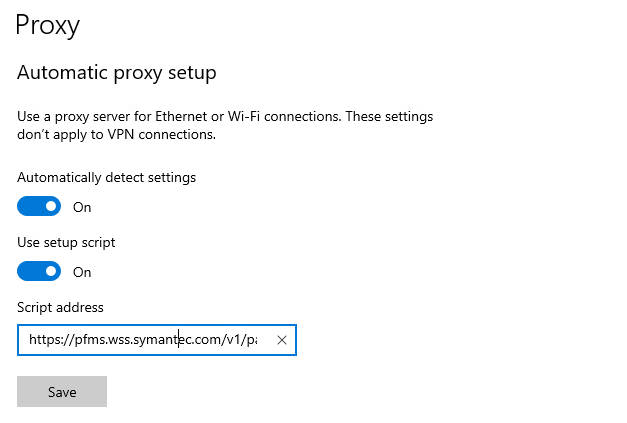Click the word symantec inside the script URL
This screenshot has width=627, height=423.
(163, 340)
